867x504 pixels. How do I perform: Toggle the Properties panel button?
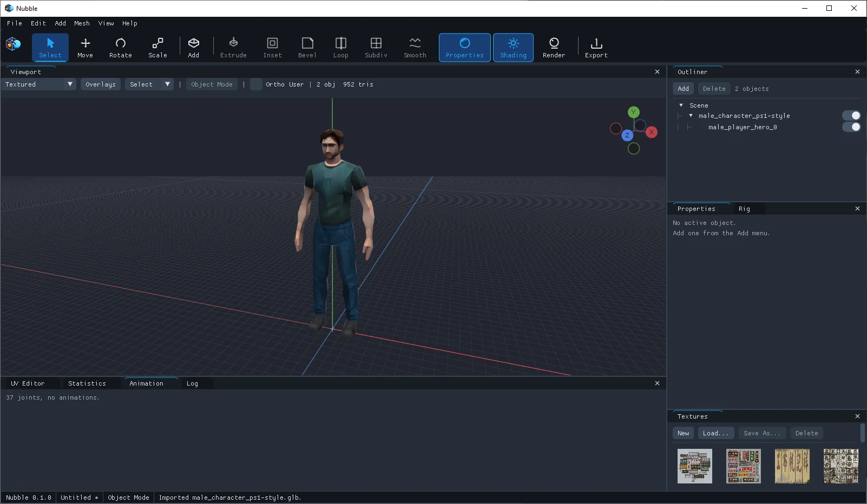[x=465, y=48]
